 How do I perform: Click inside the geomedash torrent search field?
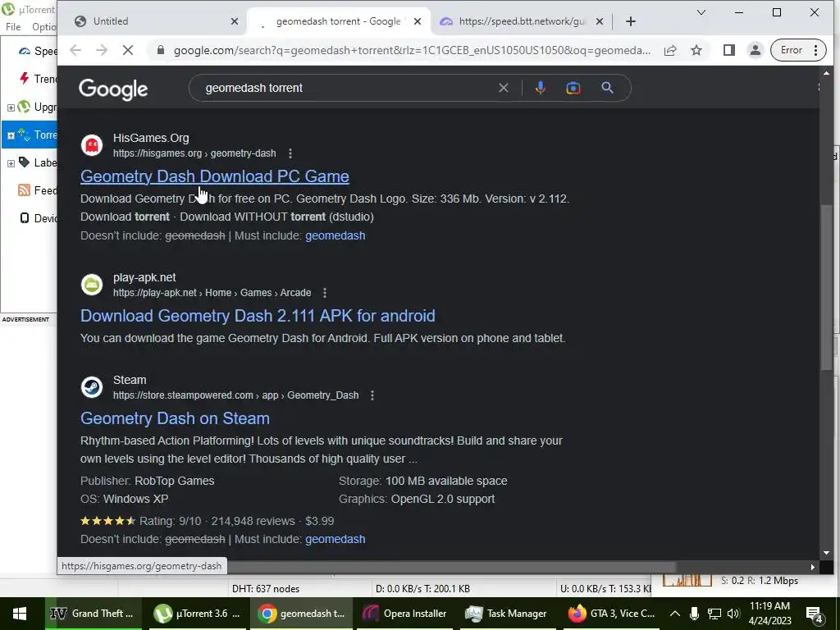point(343,88)
